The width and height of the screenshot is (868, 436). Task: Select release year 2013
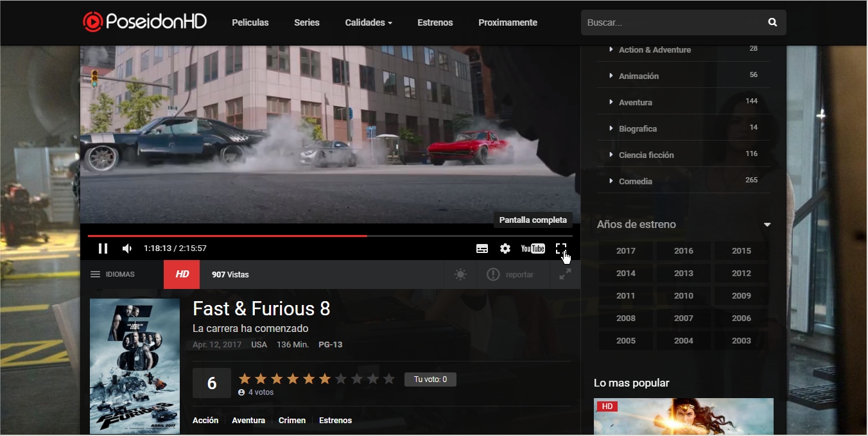point(684,274)
